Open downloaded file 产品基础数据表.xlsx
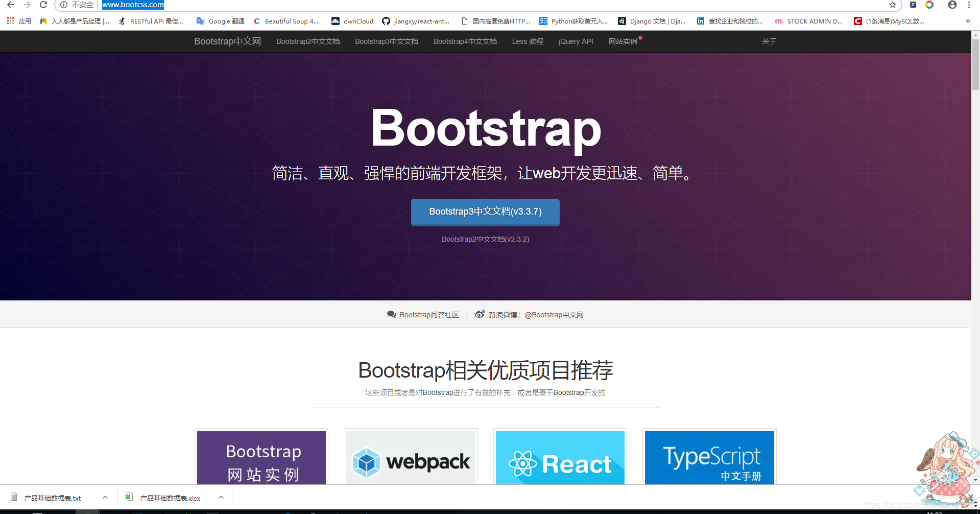Screen dimensions: 980x514 click(170, 498)
